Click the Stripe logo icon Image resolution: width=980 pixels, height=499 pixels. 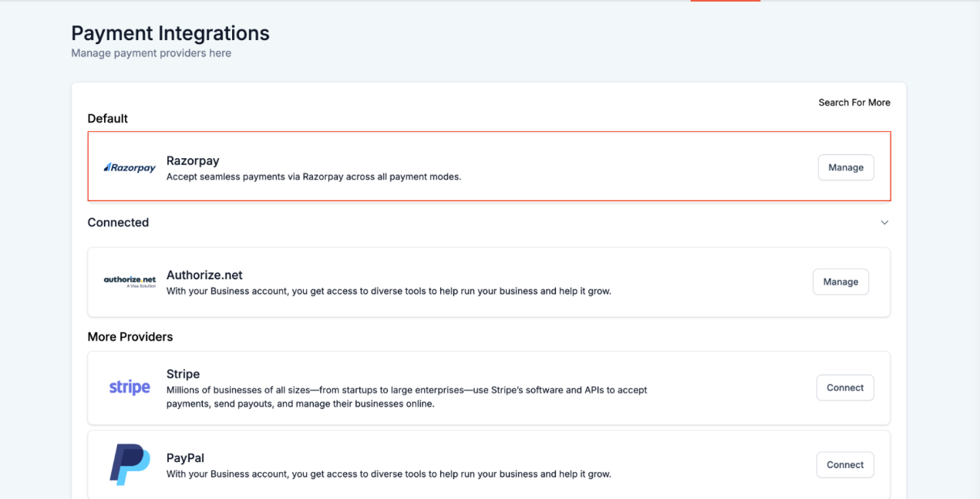[130, 387]
